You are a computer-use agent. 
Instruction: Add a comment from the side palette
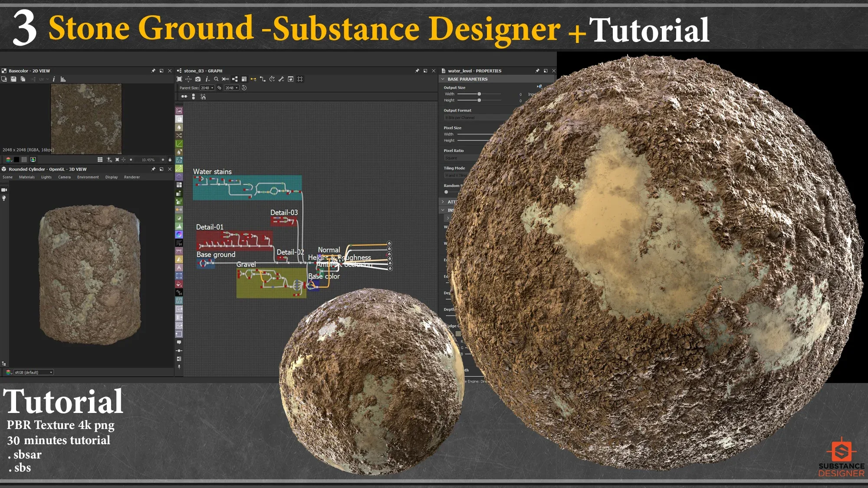pyautogui.click(x=179, y=342)
